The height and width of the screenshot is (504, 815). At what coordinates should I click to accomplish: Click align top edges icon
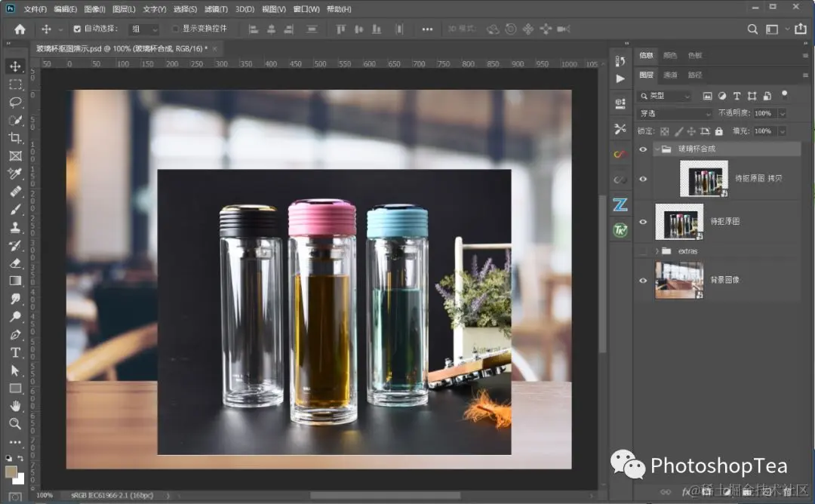tap(340, 29)
